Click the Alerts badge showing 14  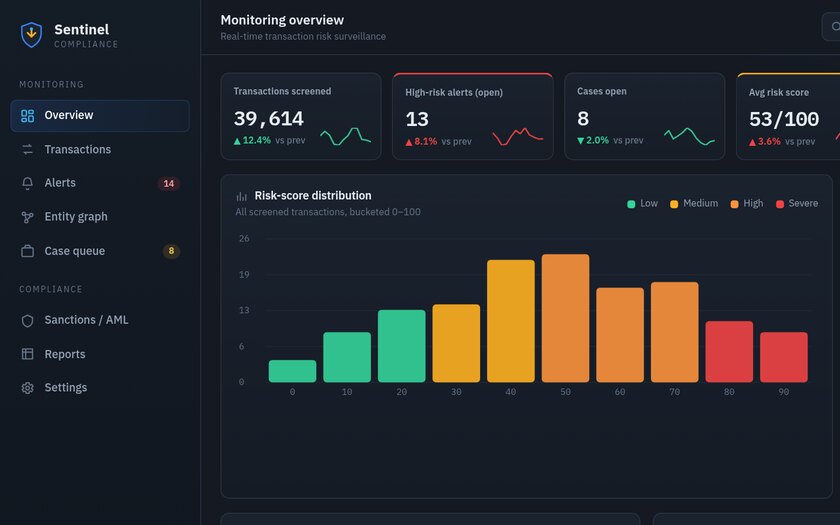tap(169, 184)
